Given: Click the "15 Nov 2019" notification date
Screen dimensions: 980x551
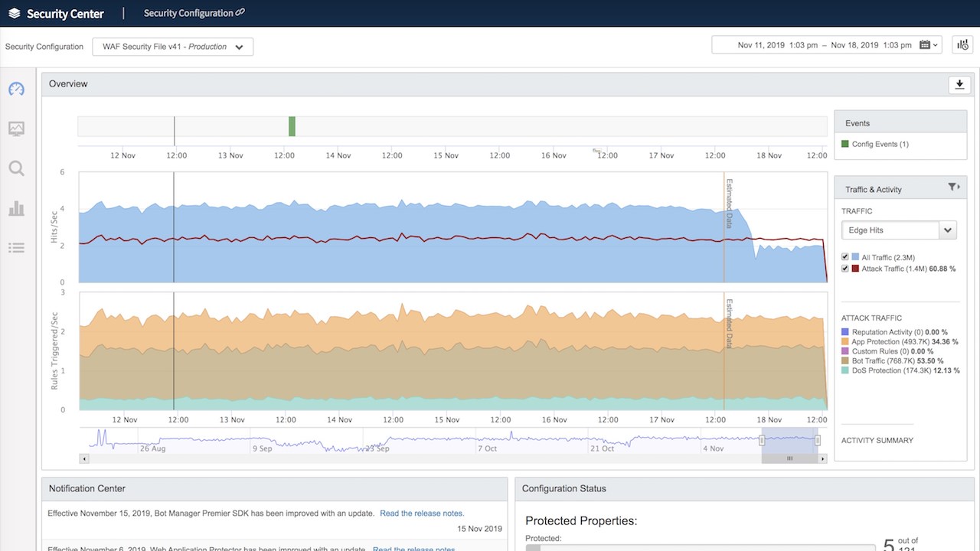Looking at the screenshot, I should (x=480, y=529).
